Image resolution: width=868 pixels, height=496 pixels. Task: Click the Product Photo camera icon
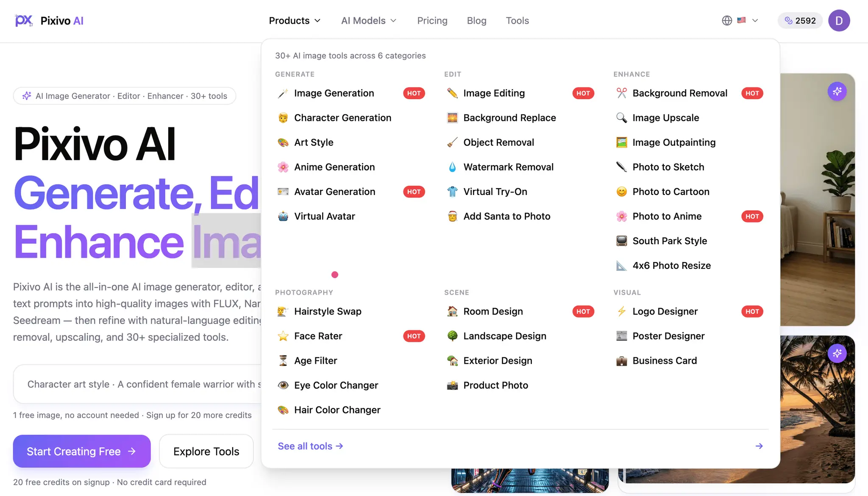452,385
